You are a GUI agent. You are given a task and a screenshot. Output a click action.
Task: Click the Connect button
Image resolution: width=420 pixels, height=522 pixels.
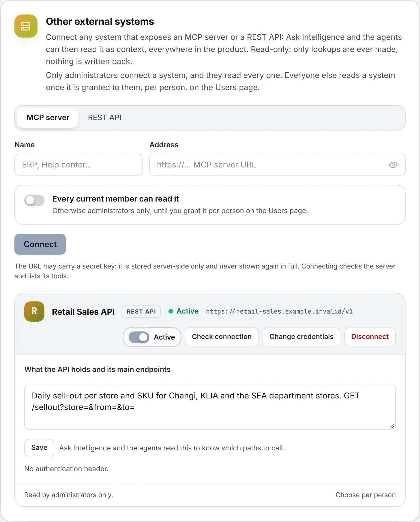(x=40, y=244)
